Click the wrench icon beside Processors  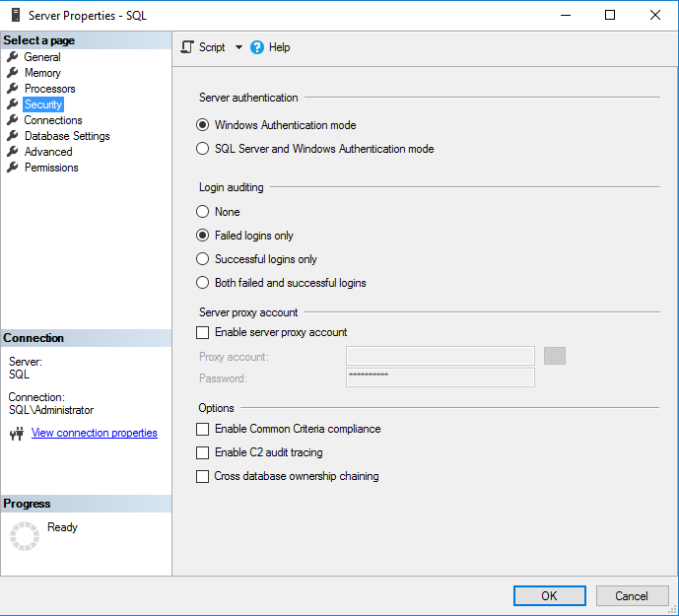[13, 89]
